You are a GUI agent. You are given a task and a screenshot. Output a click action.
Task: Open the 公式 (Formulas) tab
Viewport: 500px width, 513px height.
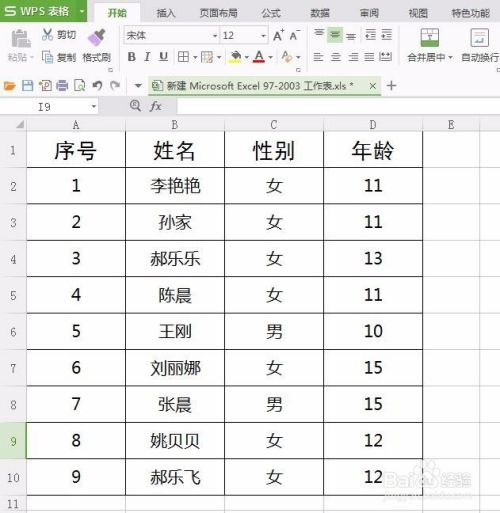(271, 13)
